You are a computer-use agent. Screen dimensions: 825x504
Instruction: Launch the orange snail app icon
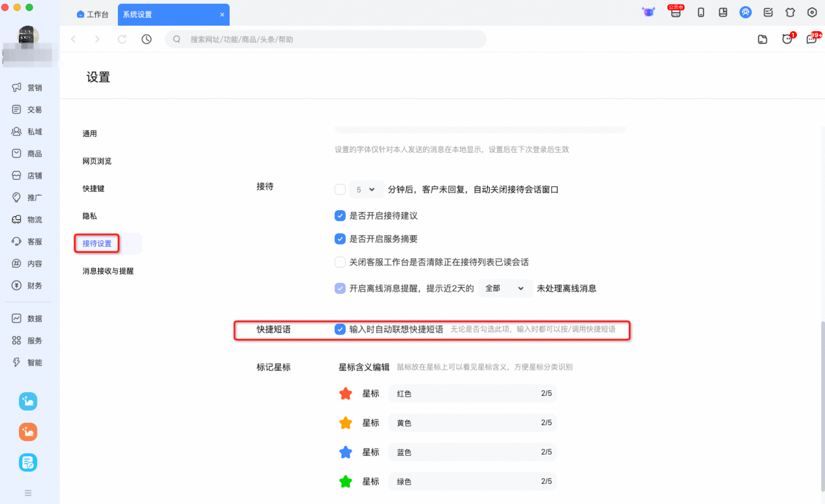pos(28,432)
